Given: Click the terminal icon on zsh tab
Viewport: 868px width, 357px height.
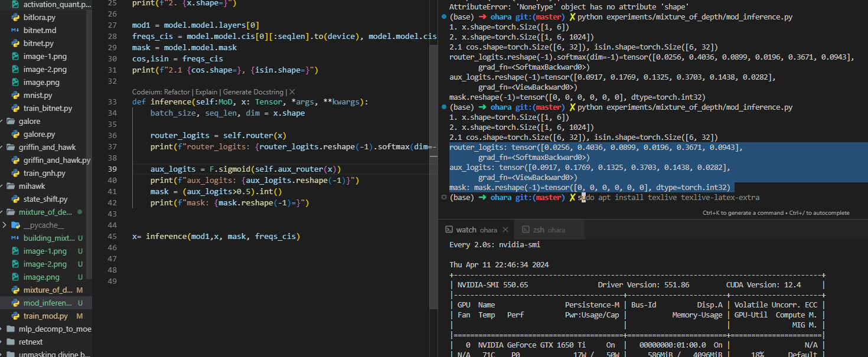Looking at the screenshot, I should click(525, 230).
